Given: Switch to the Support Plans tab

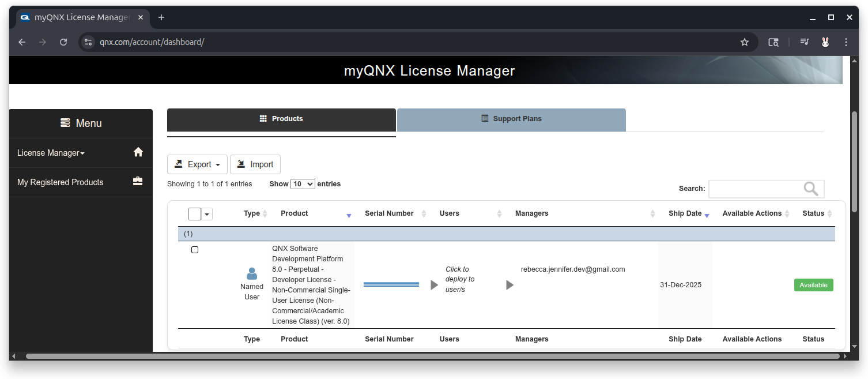Looking at the screenshot, I should tap(511, 119).
